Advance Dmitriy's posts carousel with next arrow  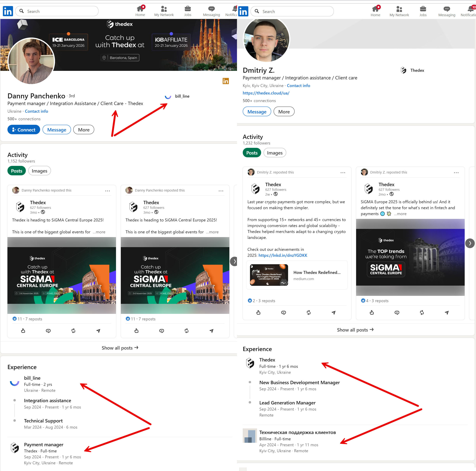click(470, 243)
